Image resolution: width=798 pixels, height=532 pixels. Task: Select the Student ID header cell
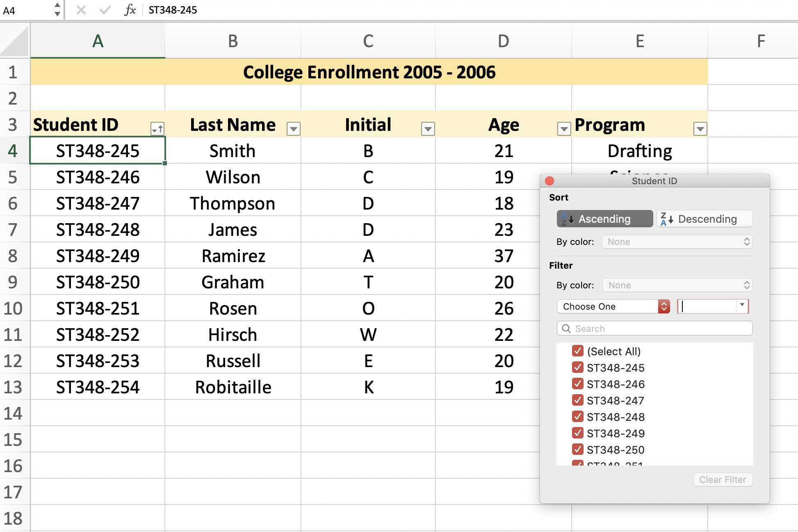(x=98, y=124)
